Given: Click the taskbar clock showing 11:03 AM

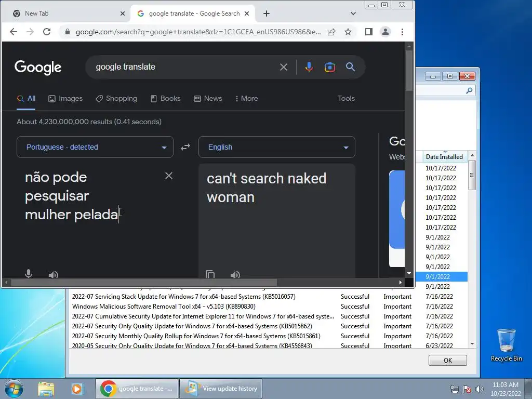Looking at the screenshot, I should coord(506,389).
